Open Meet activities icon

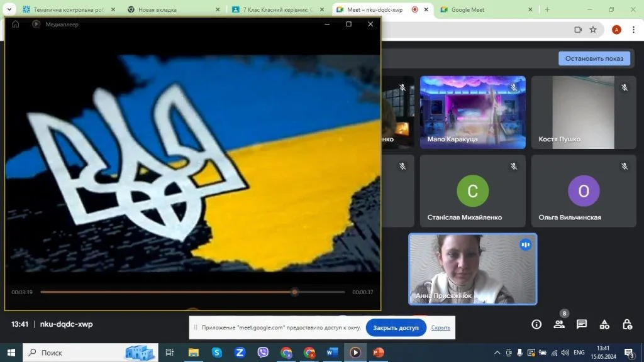pos(604,324)
